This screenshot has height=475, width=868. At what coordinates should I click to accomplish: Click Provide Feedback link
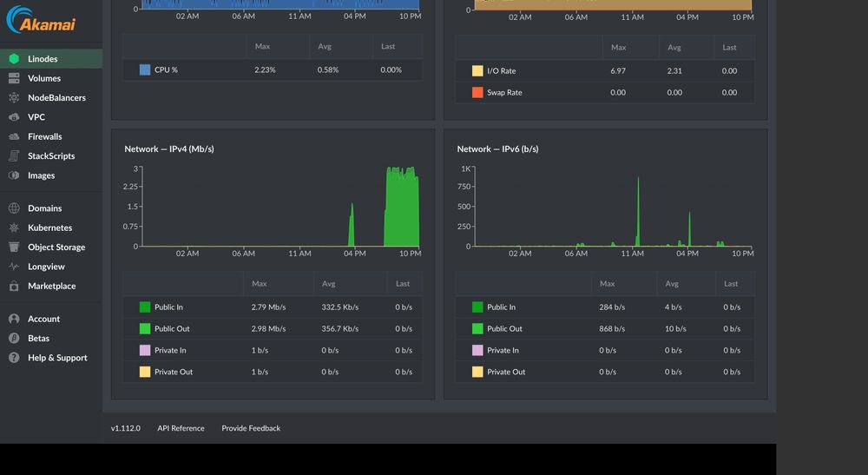(x=251, y=428)
